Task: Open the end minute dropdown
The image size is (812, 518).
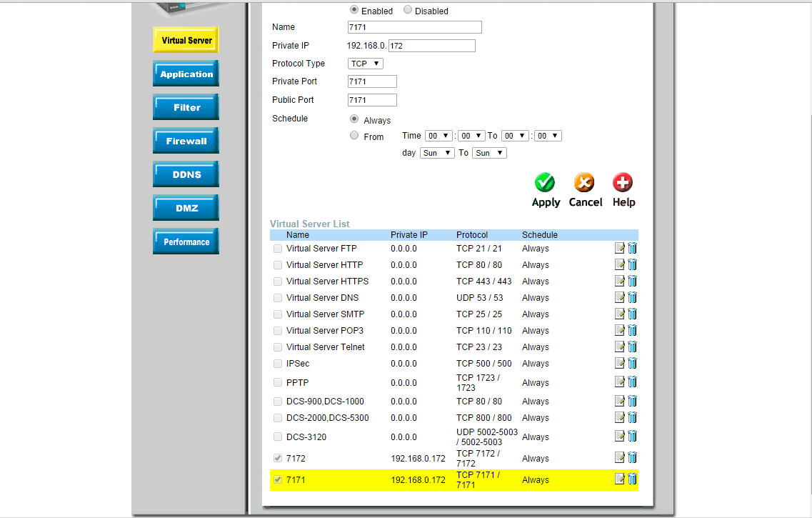Action: point(548,136)
